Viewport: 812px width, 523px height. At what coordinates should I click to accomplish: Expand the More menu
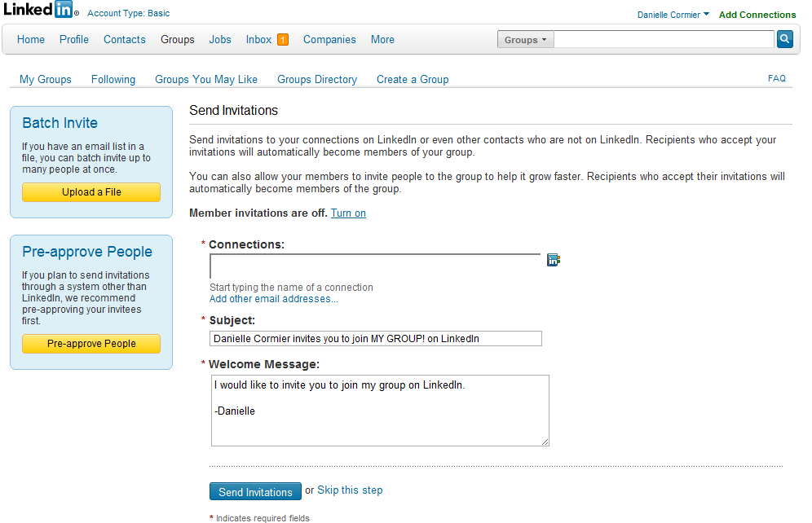(x=382, y=39)
